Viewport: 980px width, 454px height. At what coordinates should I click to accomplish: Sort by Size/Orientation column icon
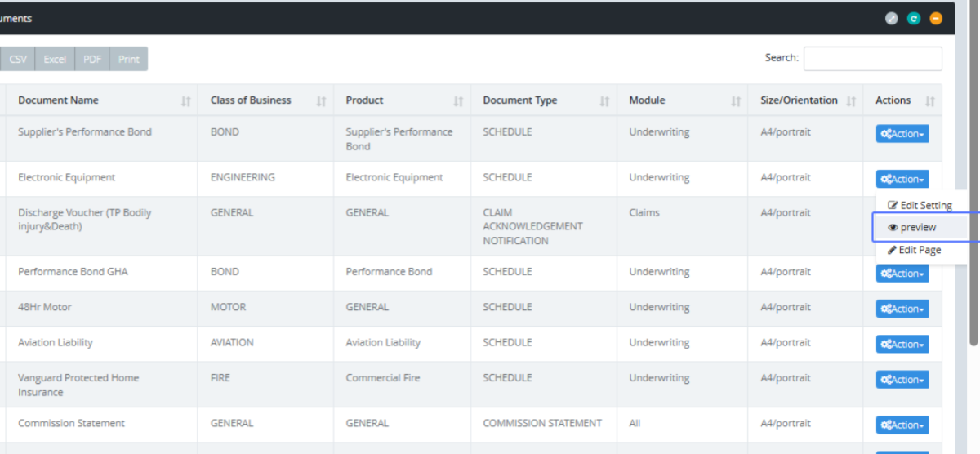851,101
